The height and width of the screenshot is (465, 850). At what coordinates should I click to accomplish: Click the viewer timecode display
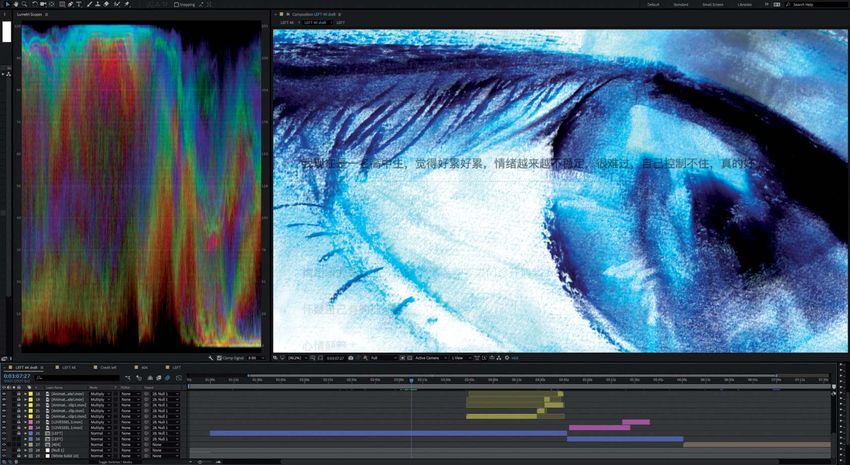click(336, 358)
